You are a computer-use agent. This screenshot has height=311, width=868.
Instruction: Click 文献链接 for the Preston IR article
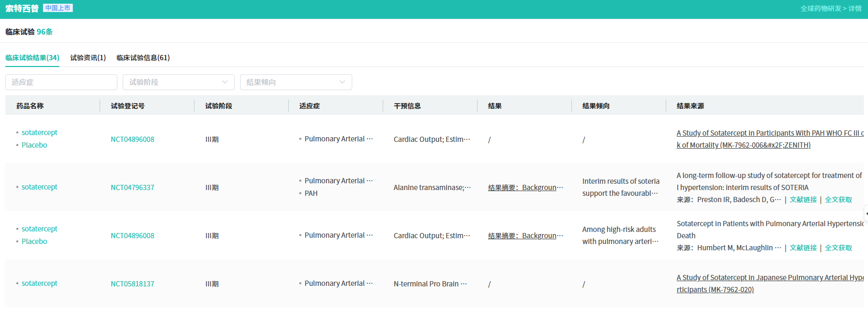coord(803,199)
